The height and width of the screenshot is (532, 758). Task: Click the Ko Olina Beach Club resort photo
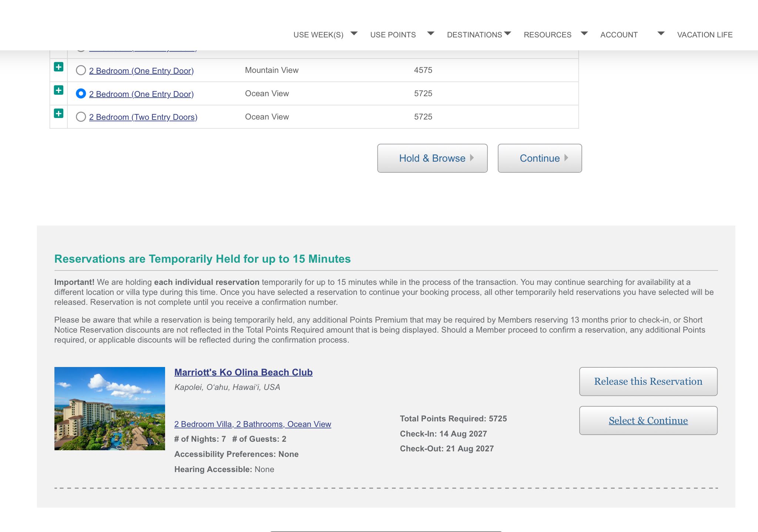(x=110, y=408)
